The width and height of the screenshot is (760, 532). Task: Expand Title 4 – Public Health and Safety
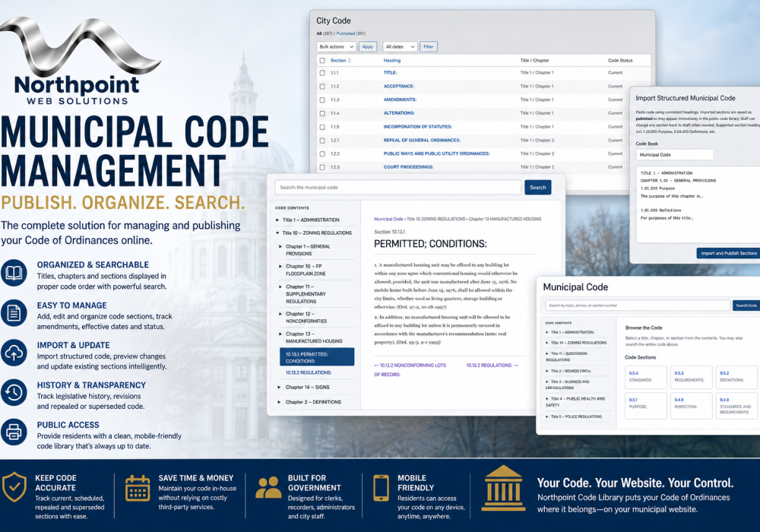click(x=547, y=399)
